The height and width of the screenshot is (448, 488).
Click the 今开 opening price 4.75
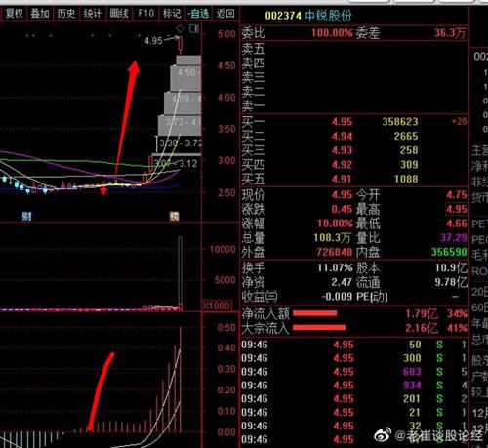click(457, 195)
